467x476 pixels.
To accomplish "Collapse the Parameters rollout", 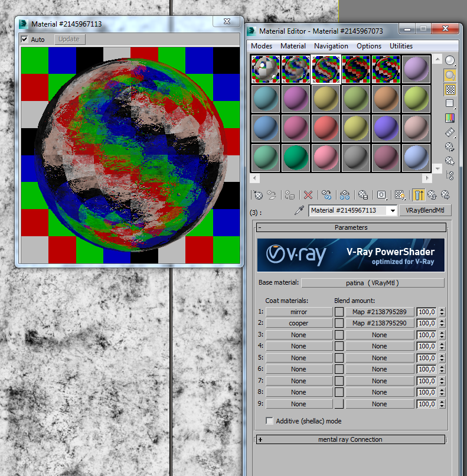I will [x=351, y=227].
